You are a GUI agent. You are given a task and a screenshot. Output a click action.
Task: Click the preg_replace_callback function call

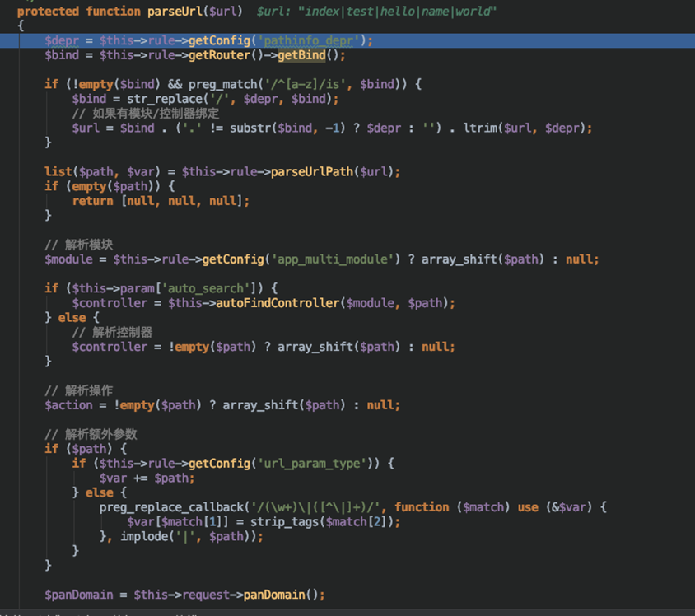tap(171, 507)
